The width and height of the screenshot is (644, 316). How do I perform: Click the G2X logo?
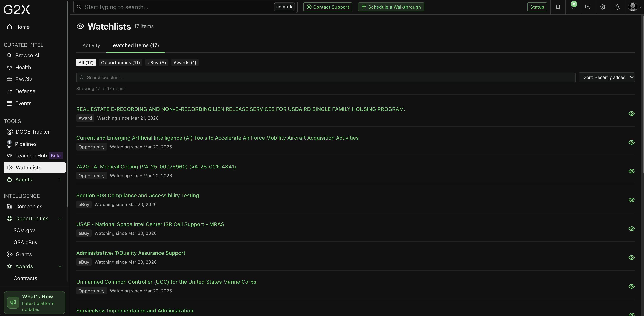point(17,10)
